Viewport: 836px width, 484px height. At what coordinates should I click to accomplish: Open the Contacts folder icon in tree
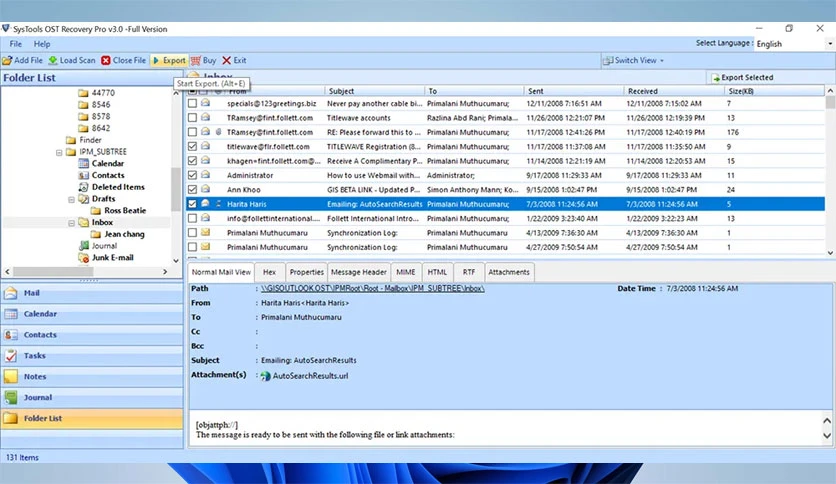[x=83, y=175]
